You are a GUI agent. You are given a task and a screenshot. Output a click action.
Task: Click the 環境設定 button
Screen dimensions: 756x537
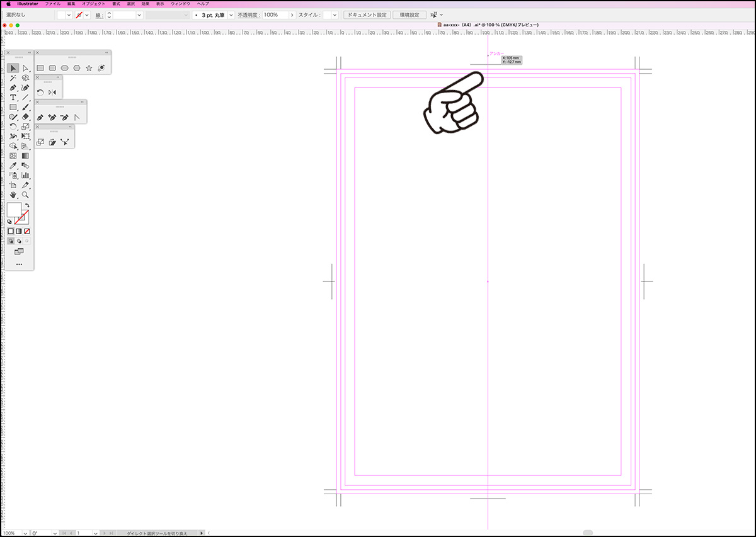409,14
